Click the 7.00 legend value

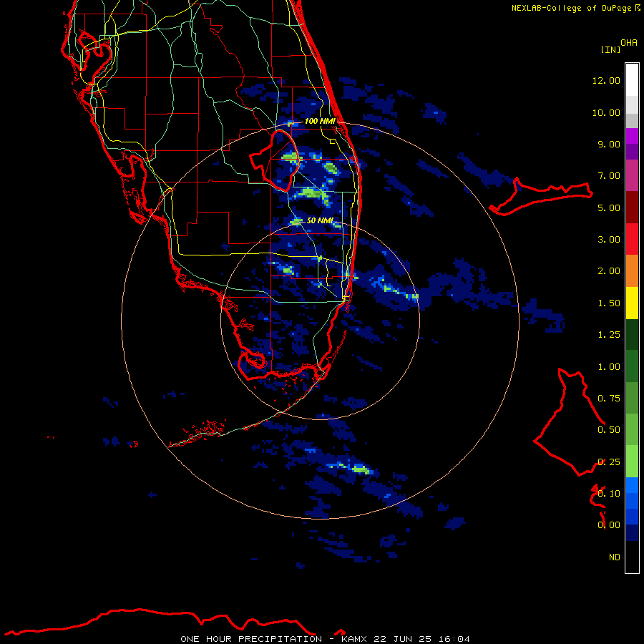pyautogui.click(x=609, y=176)
